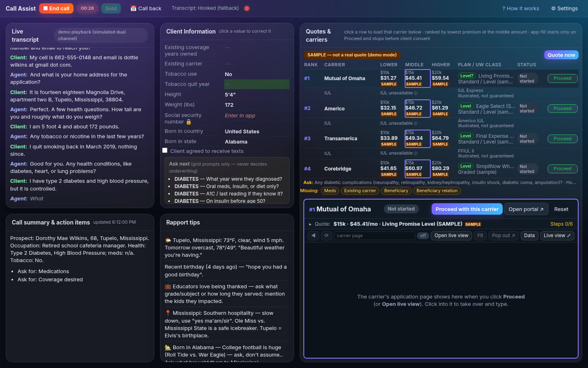
Task: Select Corebridge $20k quote $80.29
Action: click(x=440, y=168)
